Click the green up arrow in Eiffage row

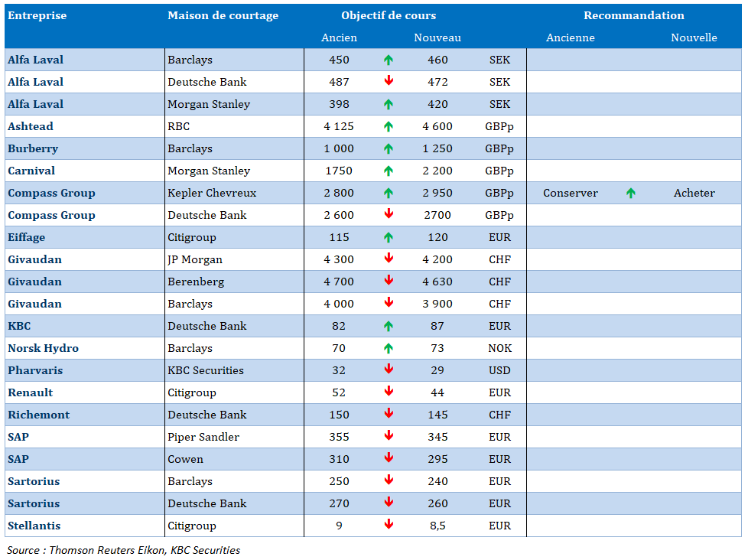click(x=389, y=237)
